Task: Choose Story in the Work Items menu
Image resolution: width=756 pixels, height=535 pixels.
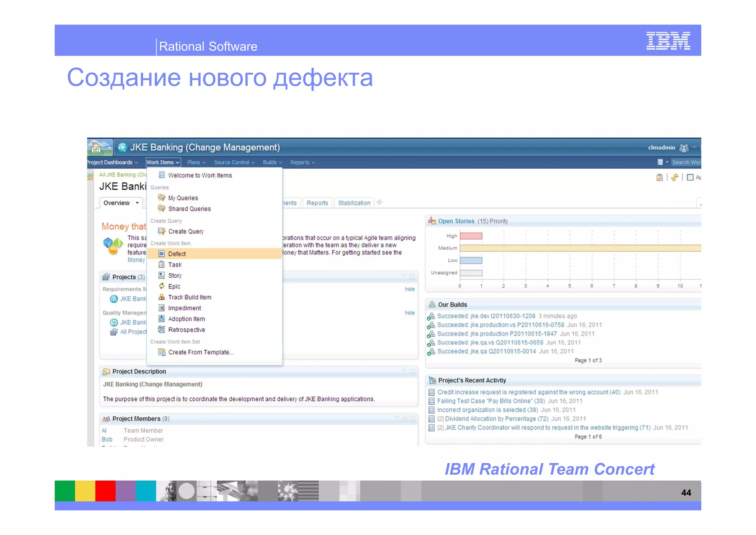Action: 214,275
